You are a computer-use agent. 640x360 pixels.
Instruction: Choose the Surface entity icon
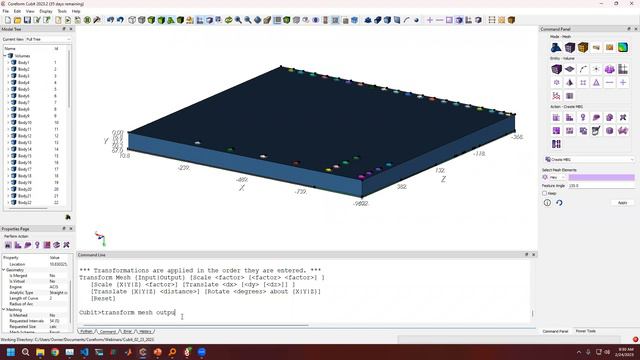[x=570, y=69]
